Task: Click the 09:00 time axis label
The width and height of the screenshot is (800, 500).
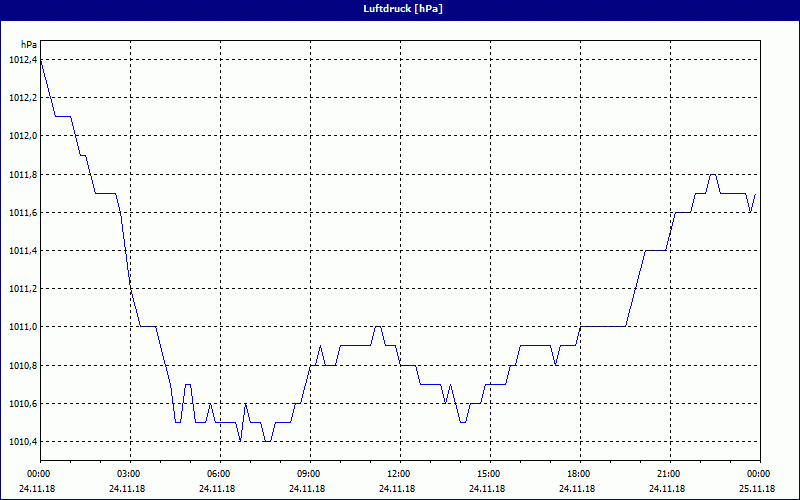Action: click(309, 474)
